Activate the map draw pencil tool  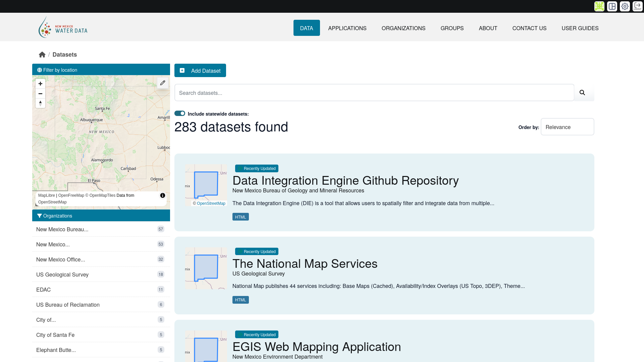[163, 83]
